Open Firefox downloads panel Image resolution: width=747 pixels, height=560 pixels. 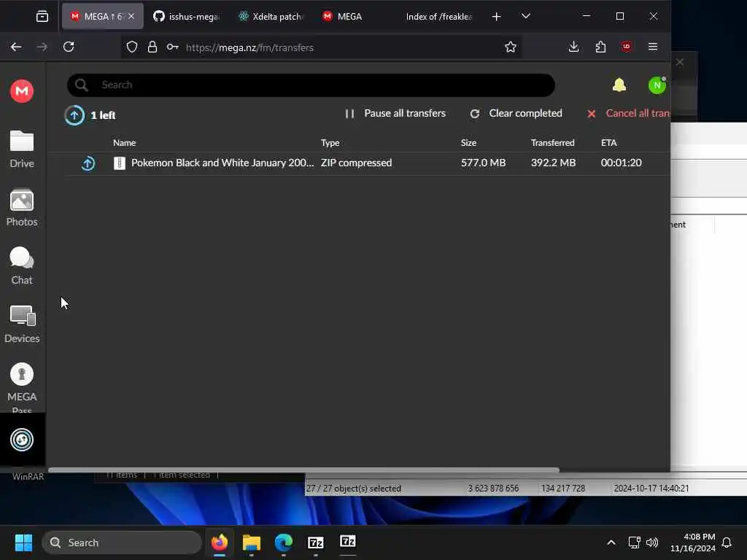[573, 47]
